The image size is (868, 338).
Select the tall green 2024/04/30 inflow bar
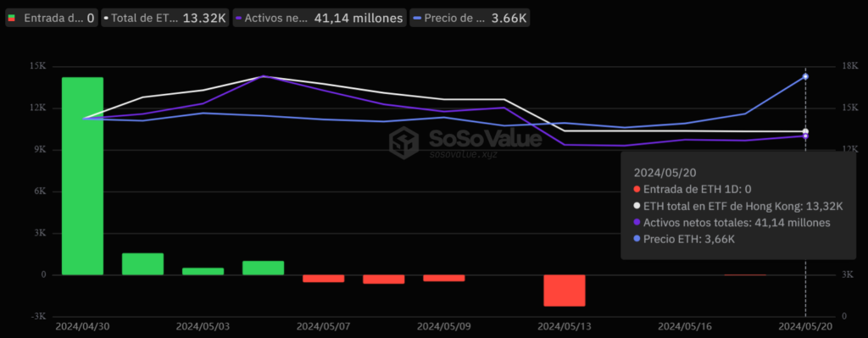(x=82, y=176)
